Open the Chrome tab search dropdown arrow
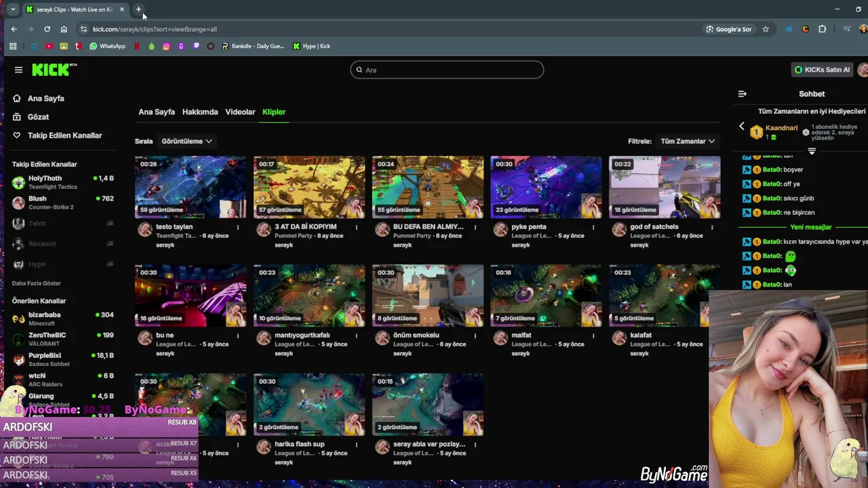The height and width of the screenshot is (488, 868). [x=13, y=9]
